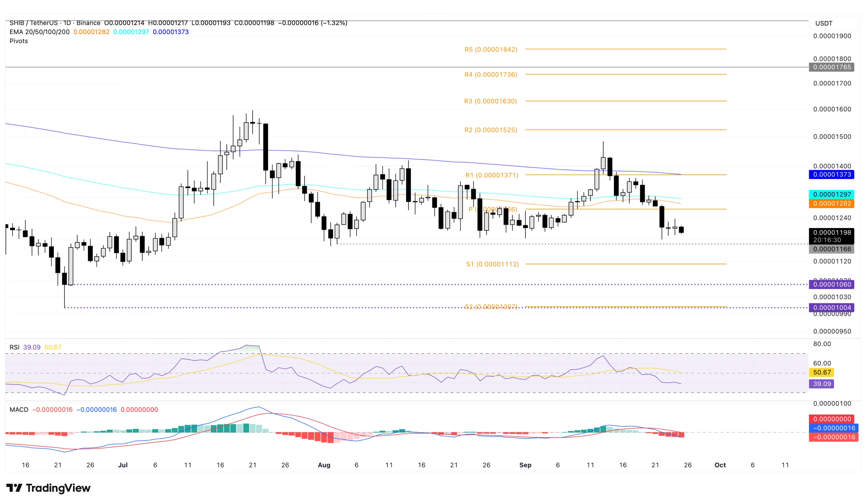Click the purple 0.00001060 support level tag
This screenshot has width=866, height=504.
[x=831, y=284]
